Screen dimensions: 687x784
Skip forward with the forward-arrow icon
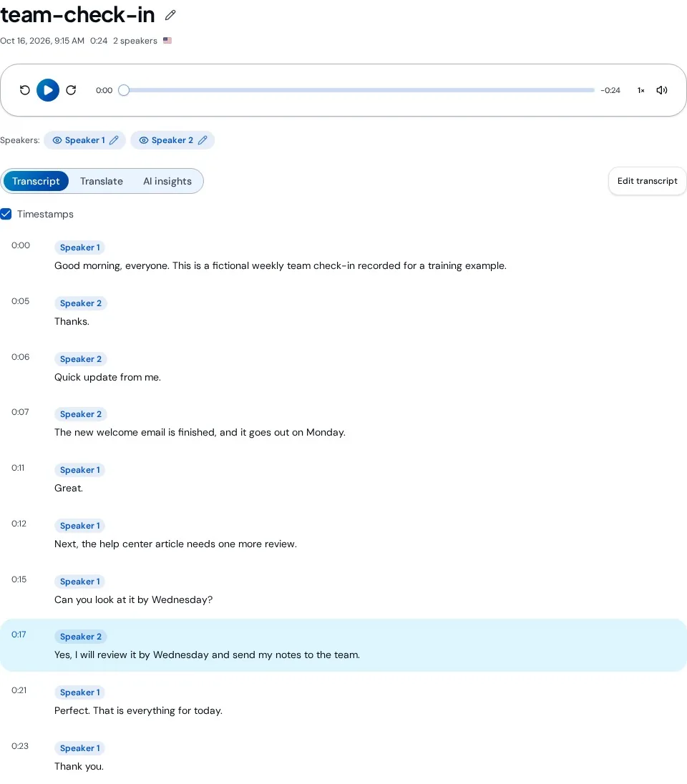point(71,90)
